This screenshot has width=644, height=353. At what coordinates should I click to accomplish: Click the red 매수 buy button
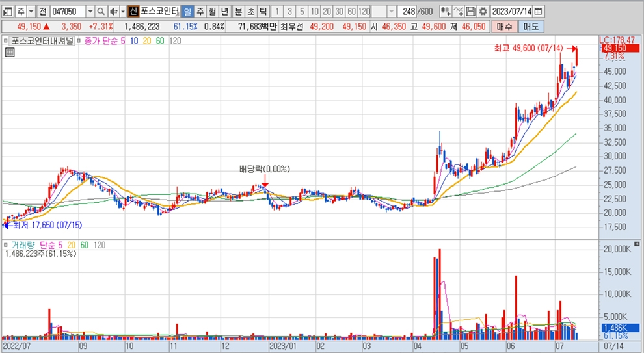click(503, 26)
